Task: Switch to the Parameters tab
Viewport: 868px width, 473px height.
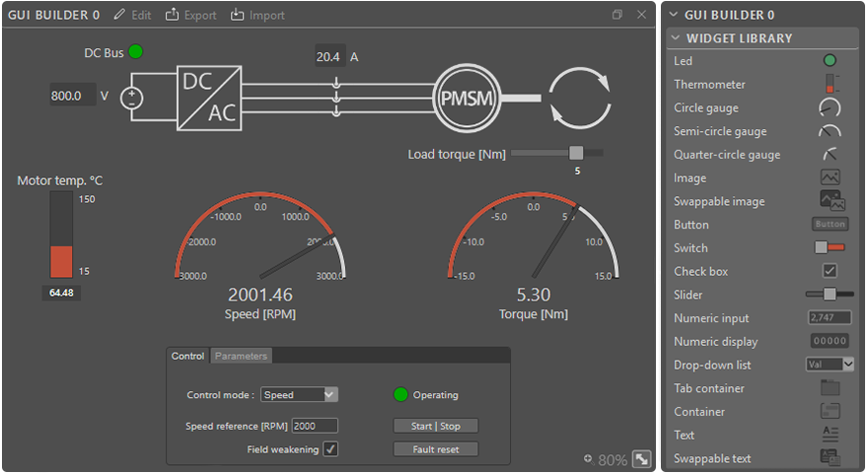Action: (x=241, y=356)
